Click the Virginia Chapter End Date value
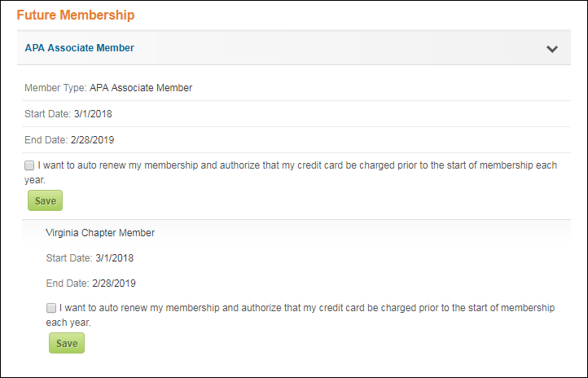 pyautogui.click(x=114, y=283)
